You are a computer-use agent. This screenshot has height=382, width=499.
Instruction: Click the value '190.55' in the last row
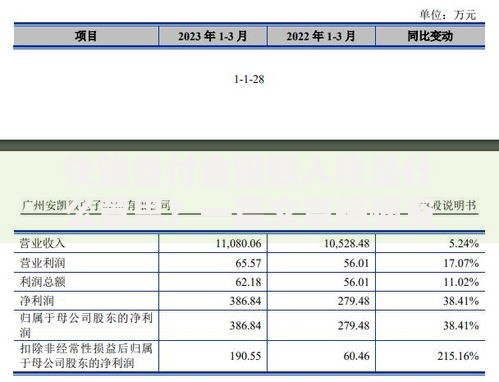pyautogui.click(x=245, y=356)
